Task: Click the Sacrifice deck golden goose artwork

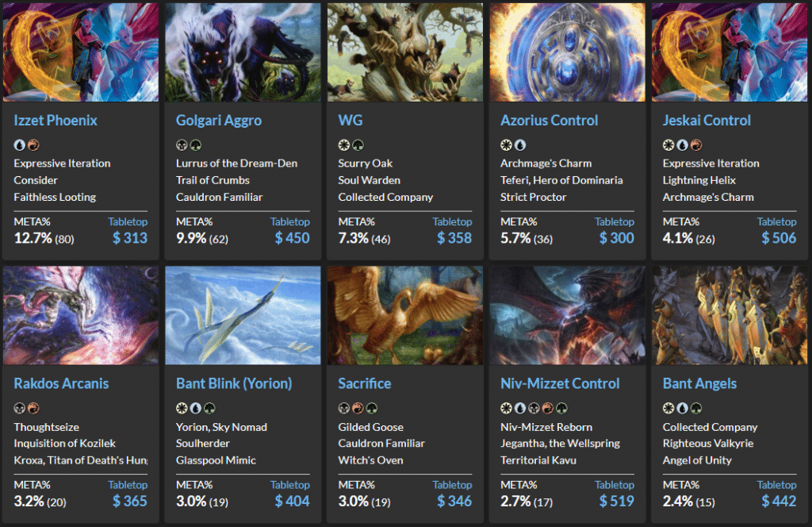Action: click(x=405, y=315)
